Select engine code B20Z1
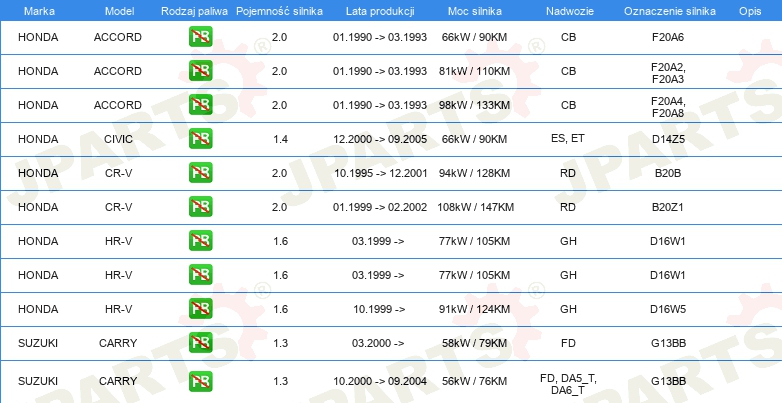The image size is (782, 403). tap(668, 207)
